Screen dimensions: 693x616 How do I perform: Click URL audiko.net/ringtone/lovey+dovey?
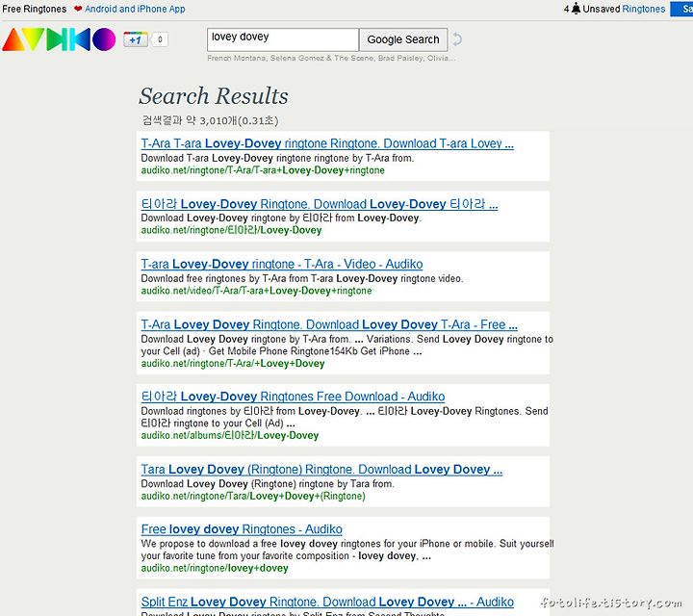tap(215, 568)
